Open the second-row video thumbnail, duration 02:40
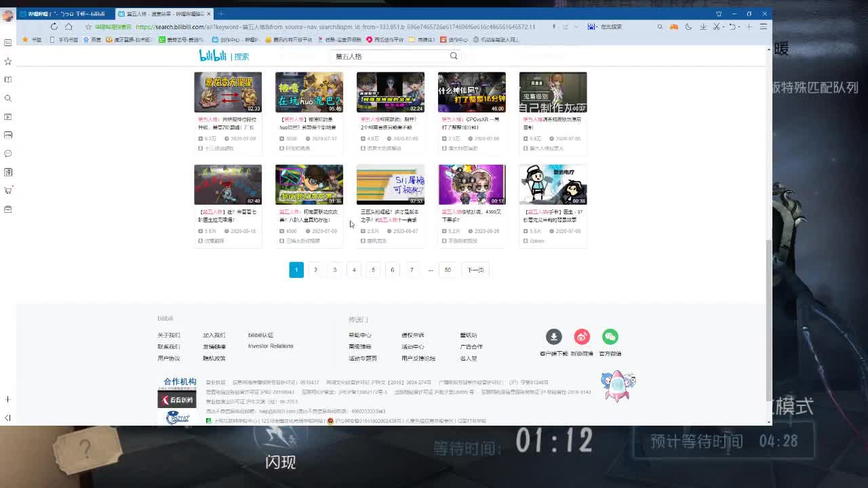The height and width of the screenshot is (488, 868). pyautogui.click(x=228, y=184)
